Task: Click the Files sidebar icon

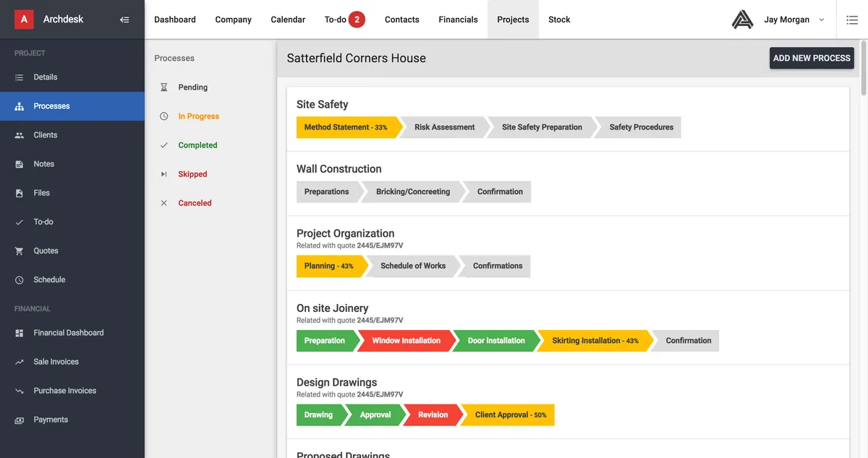Action: click(x=20, y=192)
